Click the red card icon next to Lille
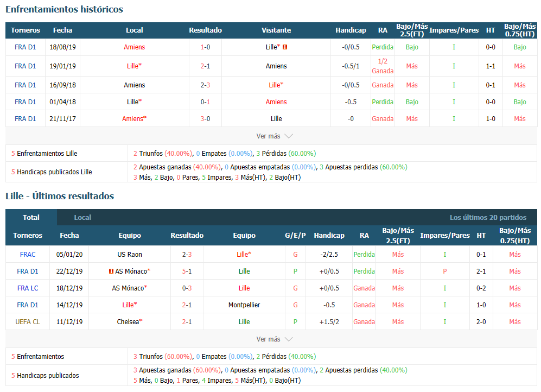 point(285,47)
